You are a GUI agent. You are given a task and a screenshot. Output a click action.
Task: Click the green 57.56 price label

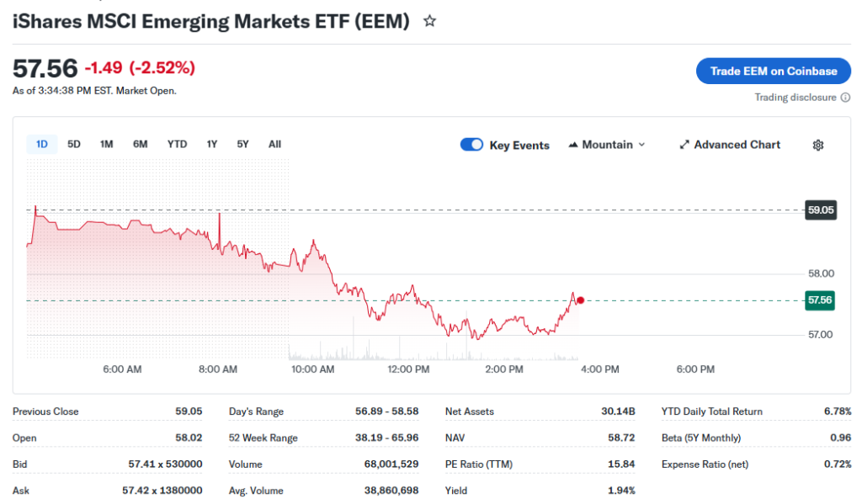point(820,300)
